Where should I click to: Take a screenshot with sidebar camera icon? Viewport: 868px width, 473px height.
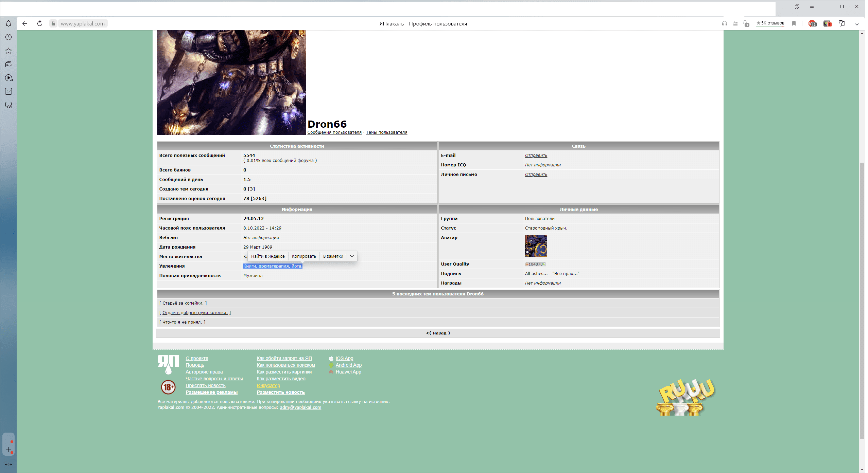[x=8, y=105]
